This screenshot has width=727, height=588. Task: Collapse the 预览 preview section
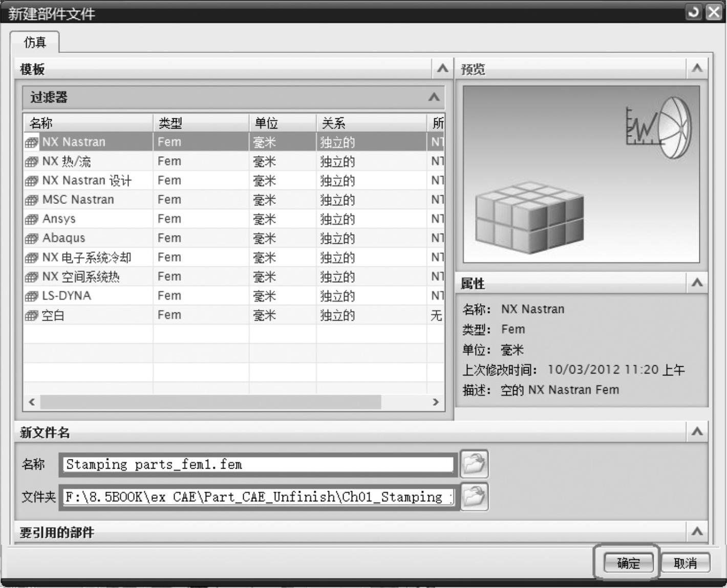point(697,68)
